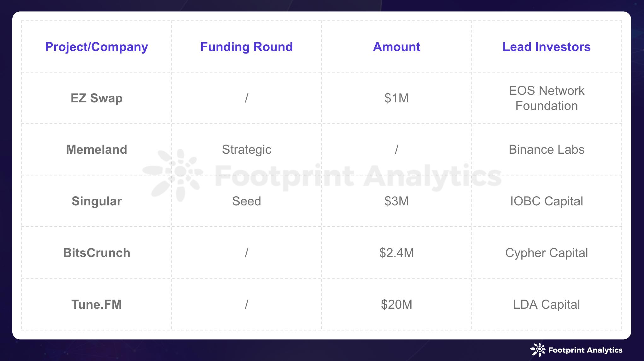Click the Strategic funding round cell
Image resolution: width=644 pixels, height=361 pixels.
coord(247,150)
